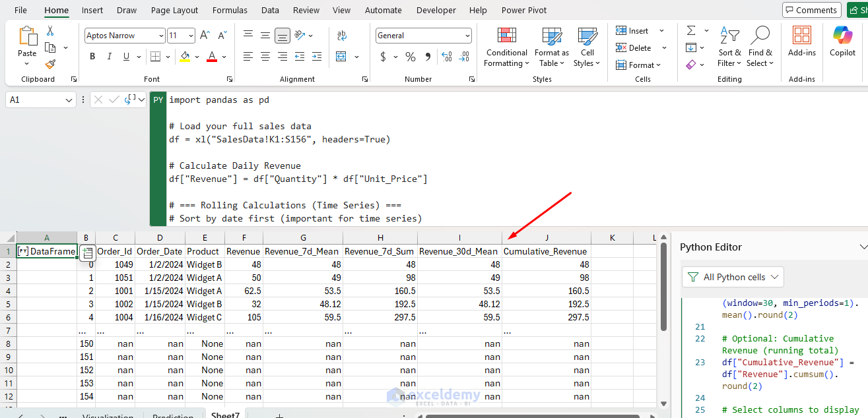Apply the Percent Style format
Screen dimensions: 868x418
[x=411, y=57]
